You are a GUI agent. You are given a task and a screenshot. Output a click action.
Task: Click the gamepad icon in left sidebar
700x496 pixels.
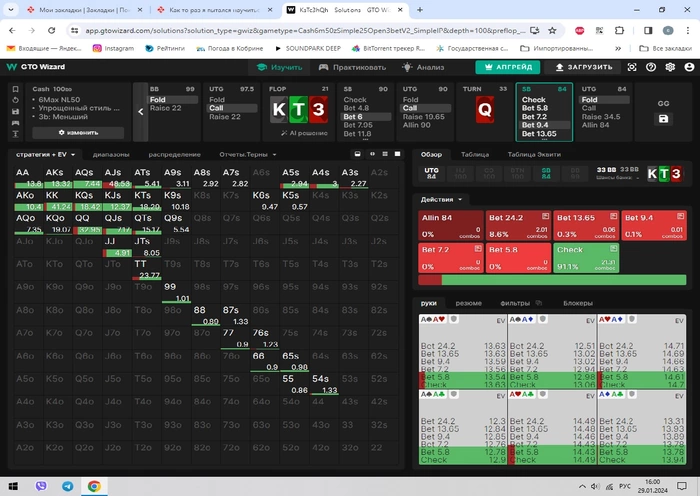pyautogui.click(x=15, y=123)
